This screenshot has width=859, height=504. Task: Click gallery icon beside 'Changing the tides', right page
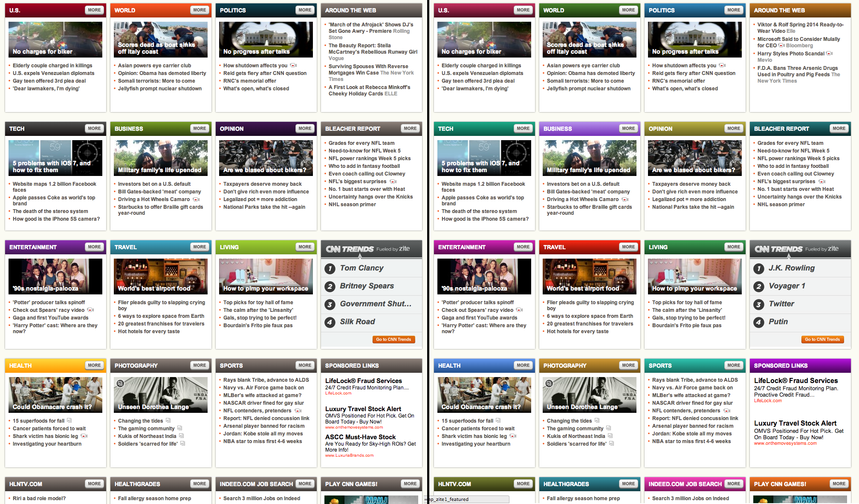tap(597, 420)
